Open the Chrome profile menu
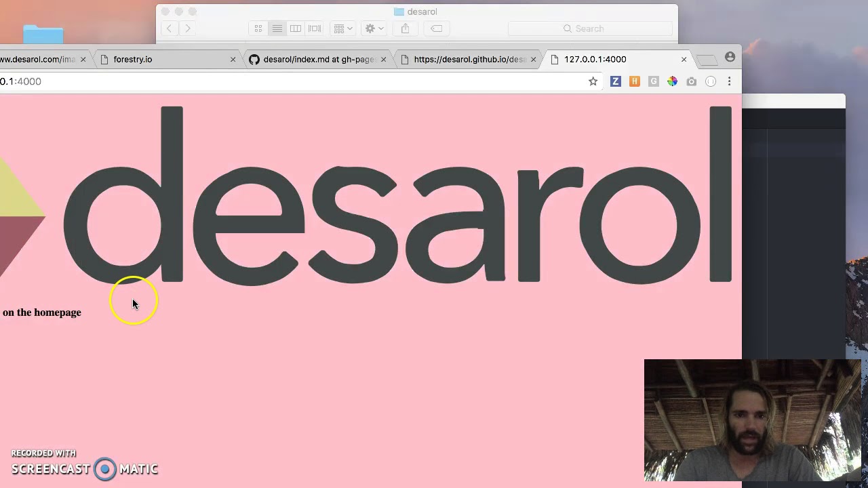868x488 pixels. point(730,58)
